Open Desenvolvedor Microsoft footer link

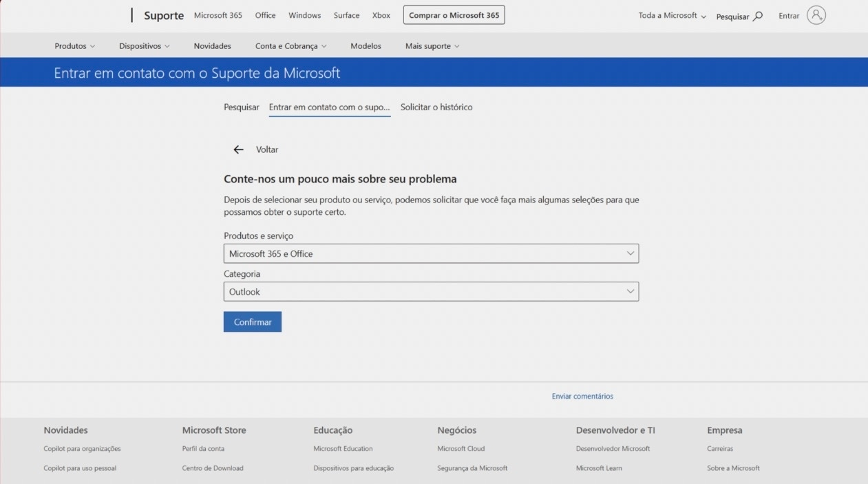point(613,449)
